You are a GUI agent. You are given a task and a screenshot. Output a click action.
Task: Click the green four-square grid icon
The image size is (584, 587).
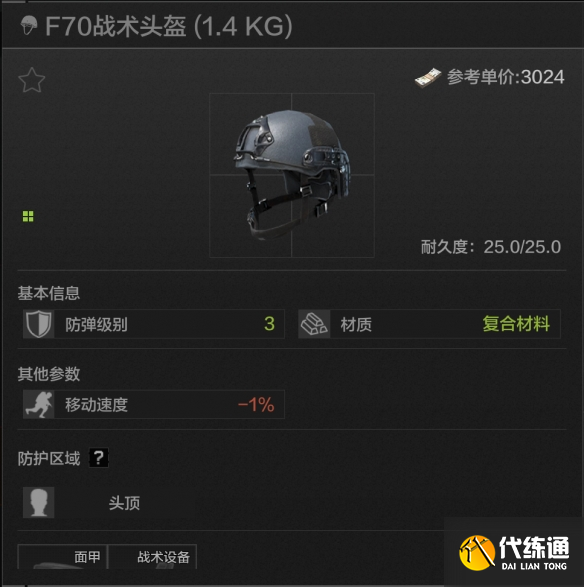tap(28, 216)
